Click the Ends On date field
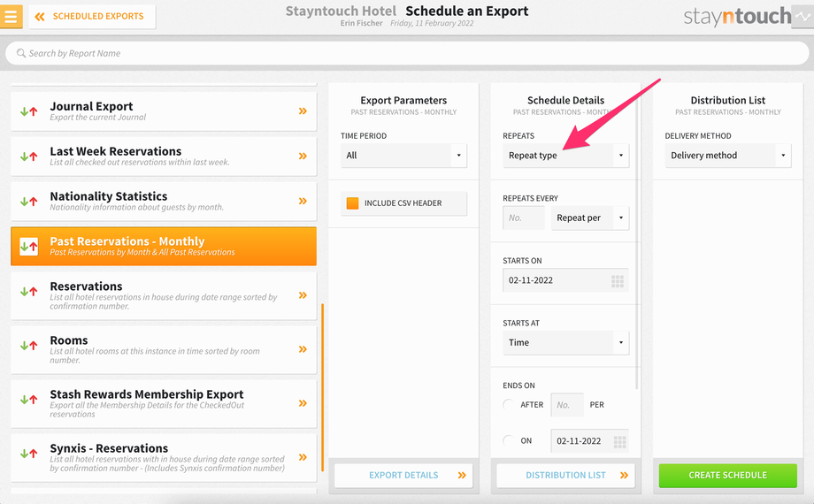Viewport: 814px width, 504px height. (x=589, y=440)
